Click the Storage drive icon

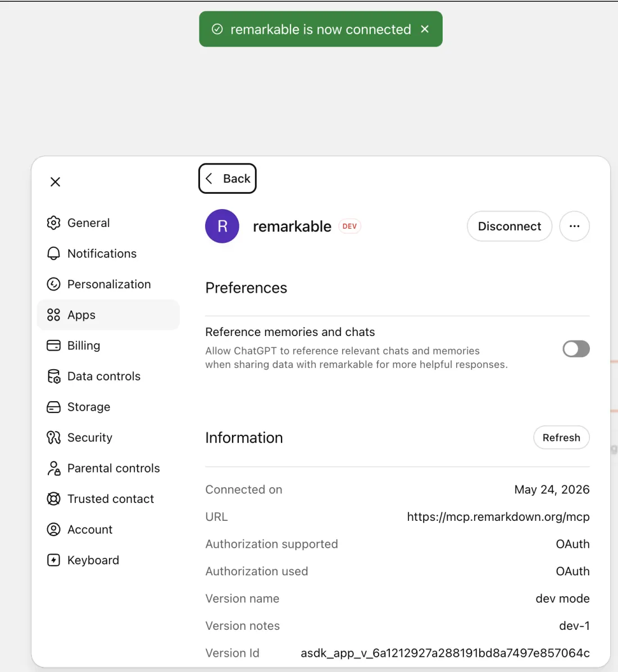pyautogui.click(x=53, y=407)
